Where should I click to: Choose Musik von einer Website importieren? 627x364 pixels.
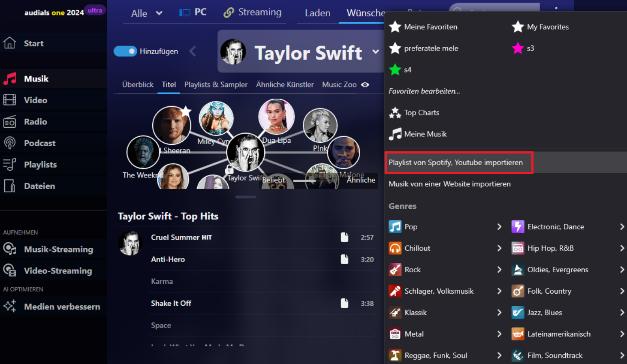449,184
